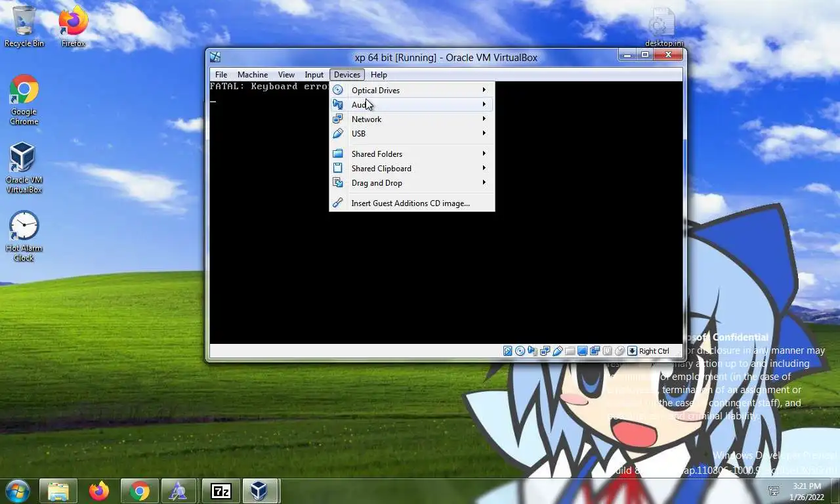Open 7-Zip from the taskbar

[221, 491]
